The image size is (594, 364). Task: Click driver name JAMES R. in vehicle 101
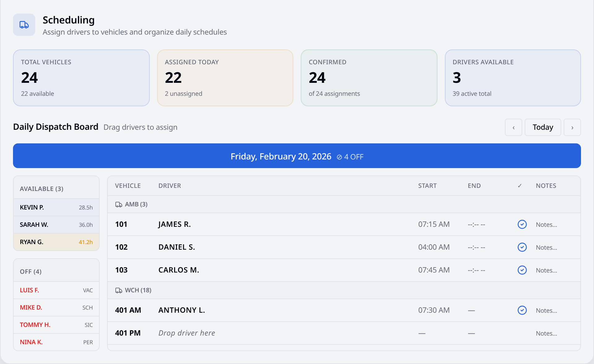174,224
